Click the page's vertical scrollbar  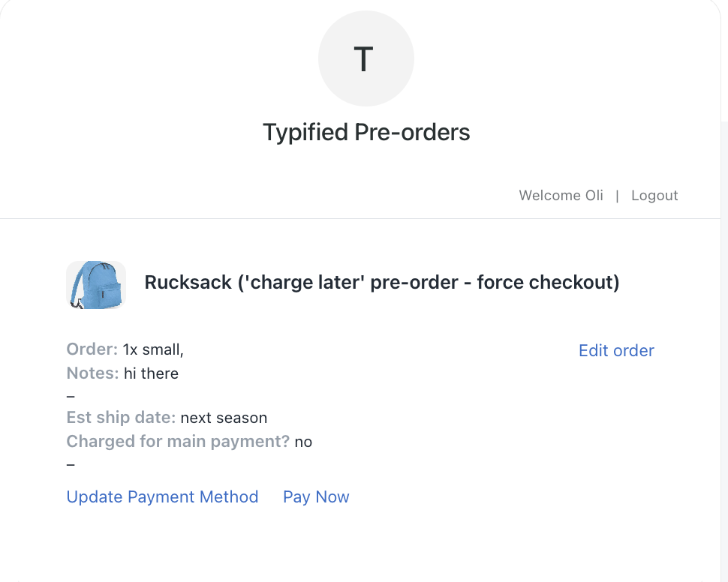pyautogui.click(x=723, y=300)
